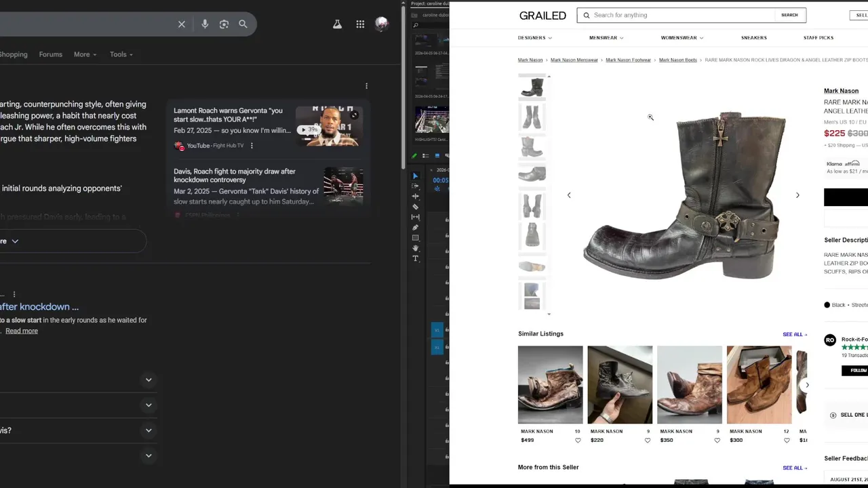Select the Ripple Edit tool
868x488 pixels.
[416, 197]
